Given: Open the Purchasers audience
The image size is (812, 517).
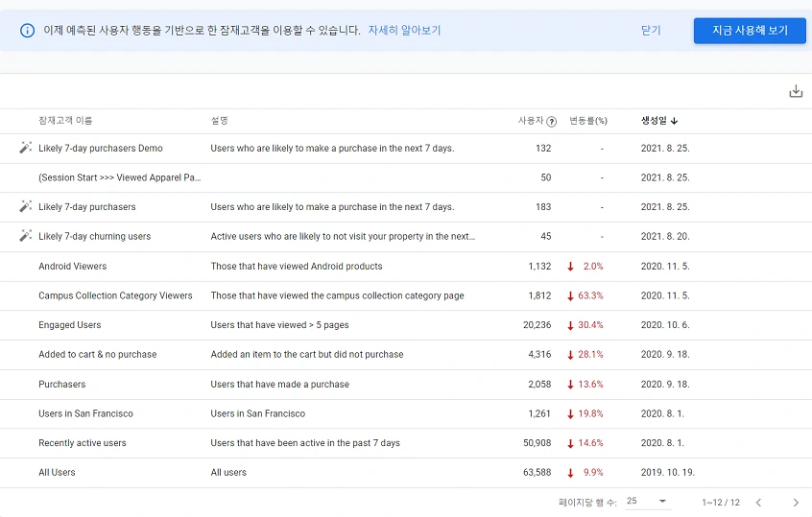Looking at the screenshot, I should 62,384.
